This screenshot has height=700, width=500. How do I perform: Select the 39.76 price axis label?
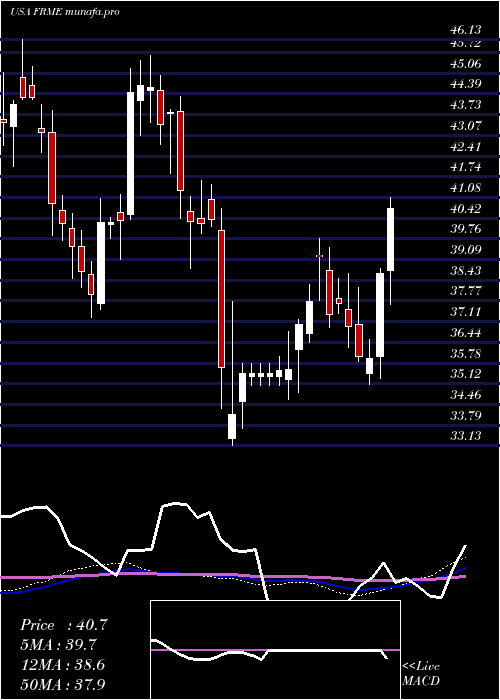(x=466, y=229)
